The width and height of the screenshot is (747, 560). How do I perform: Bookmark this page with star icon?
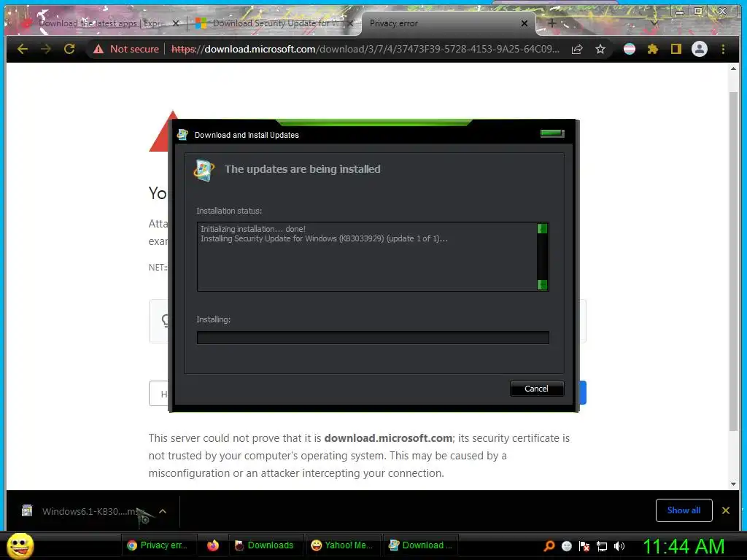[600, 49]
